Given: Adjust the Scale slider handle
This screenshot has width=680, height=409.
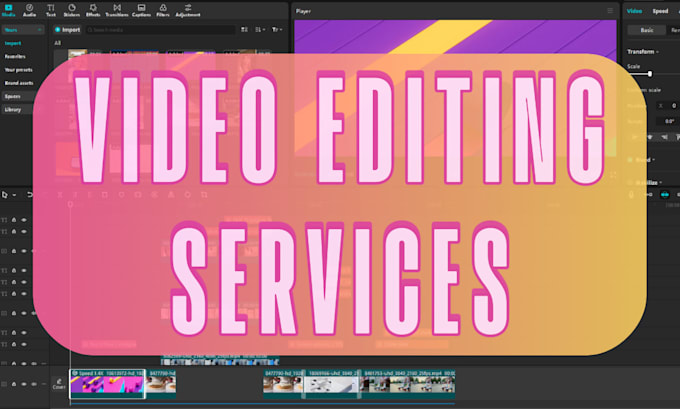Looking at the screenshot, I should coord(650,74).
